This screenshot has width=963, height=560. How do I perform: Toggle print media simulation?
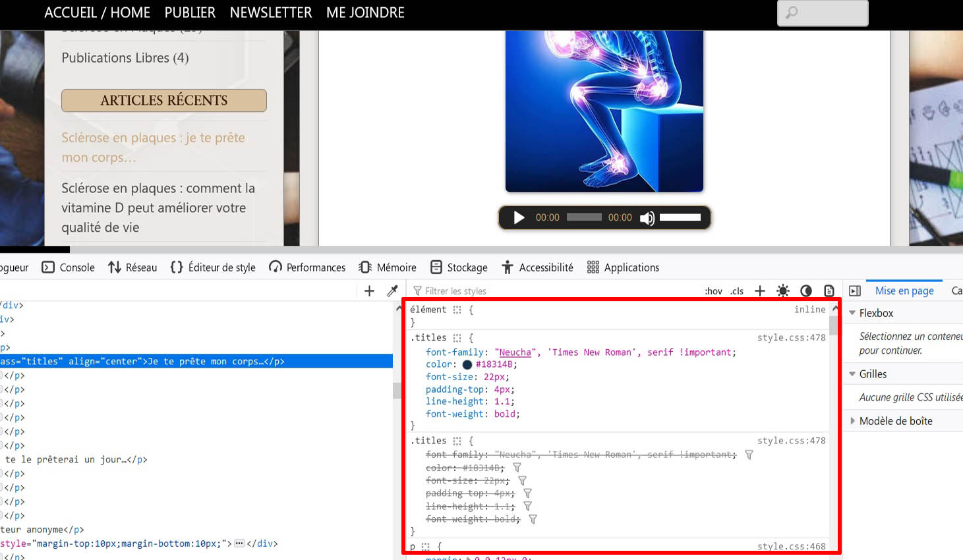pos(828,291)
